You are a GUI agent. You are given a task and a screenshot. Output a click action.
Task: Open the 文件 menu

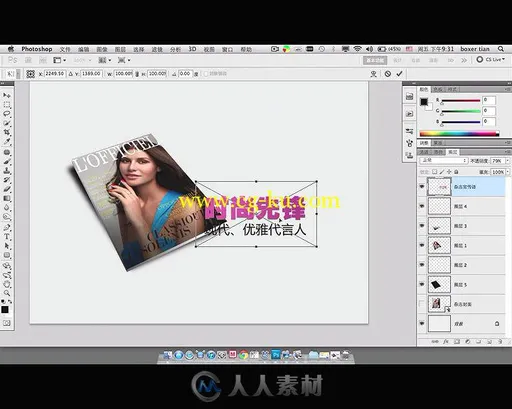(x=65, y=49)
